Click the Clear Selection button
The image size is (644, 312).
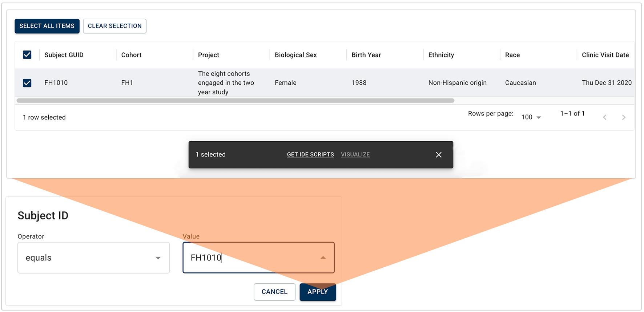[114, 26]
